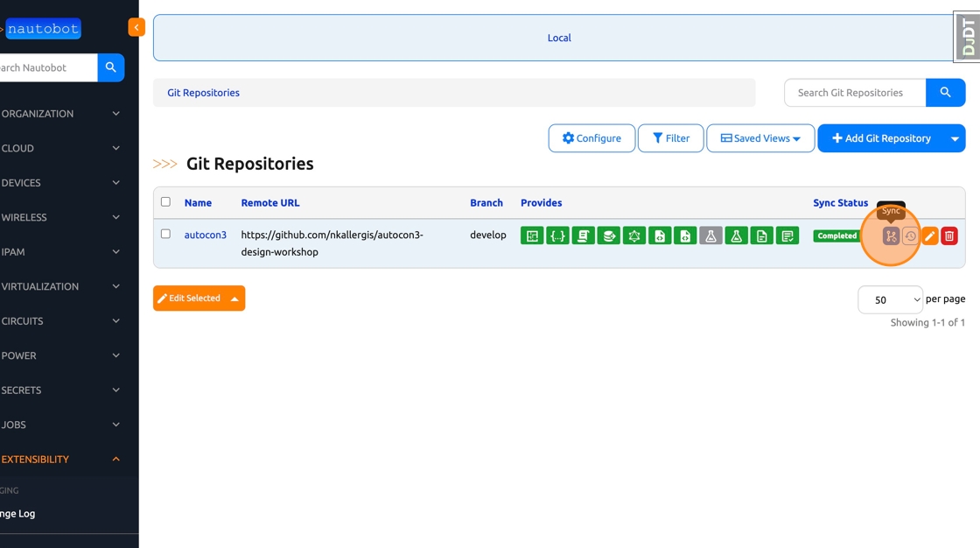This screenshot has width=980, height=548.
Task: Expand the Secrets sidebar menu
Action: click(x=61, y=390)
